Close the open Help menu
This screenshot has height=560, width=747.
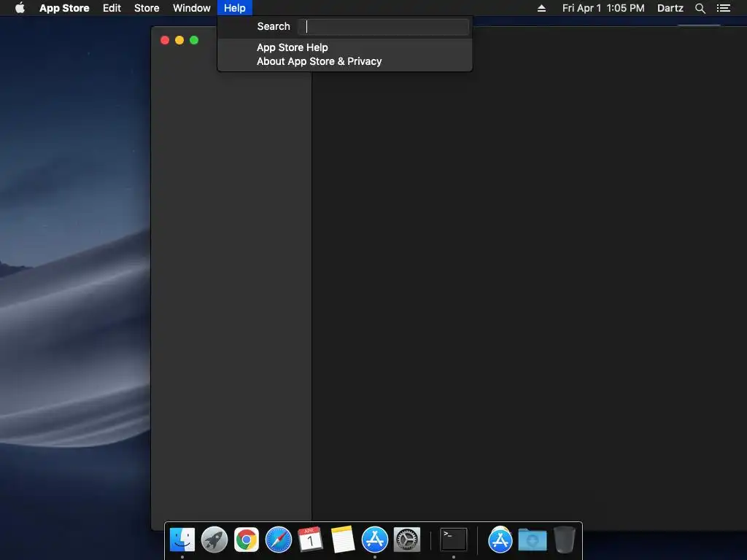point(235,8)
